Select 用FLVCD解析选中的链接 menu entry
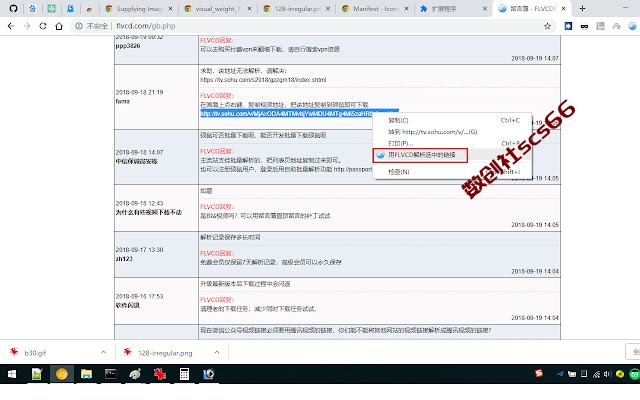This screenshot has height=400, width=640. 452,155
